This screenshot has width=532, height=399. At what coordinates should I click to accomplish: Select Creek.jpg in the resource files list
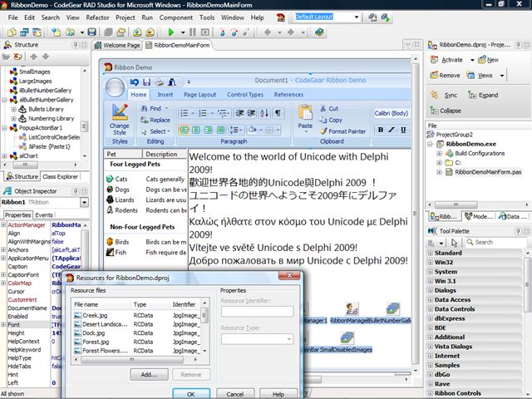(95, 315)
